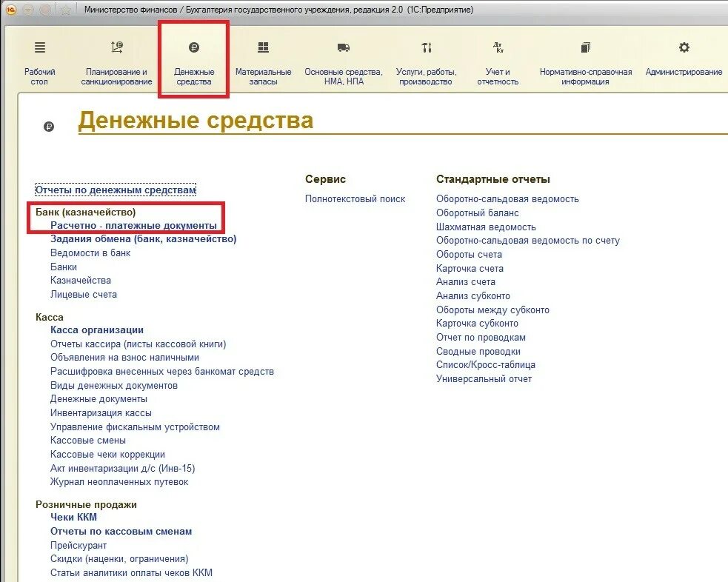The height and width of the screenshot is (582, 728).
Task: Open Прейскурант
Action: (x=79, y=545)
